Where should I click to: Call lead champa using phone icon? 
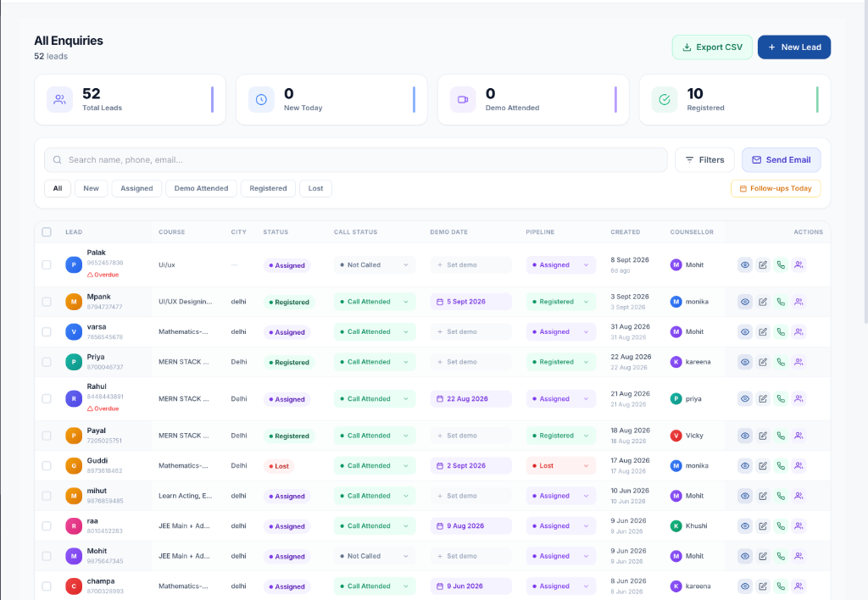781,586
